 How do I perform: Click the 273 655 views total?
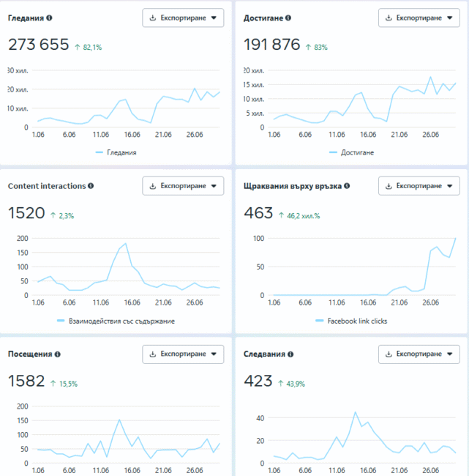coord(38,45)
